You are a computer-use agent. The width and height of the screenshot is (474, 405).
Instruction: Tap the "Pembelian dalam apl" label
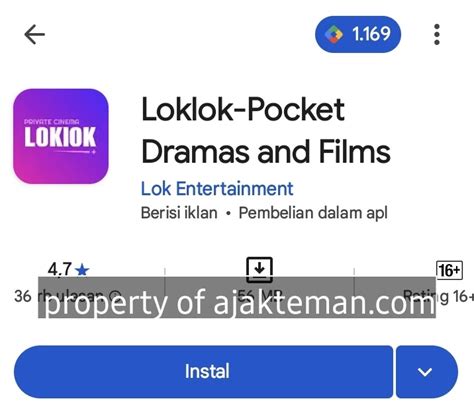click(x=313, y=213)
